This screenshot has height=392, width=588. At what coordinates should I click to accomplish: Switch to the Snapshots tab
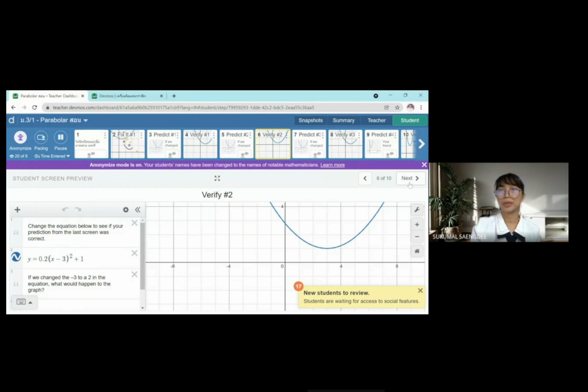[x=310, y=120]
